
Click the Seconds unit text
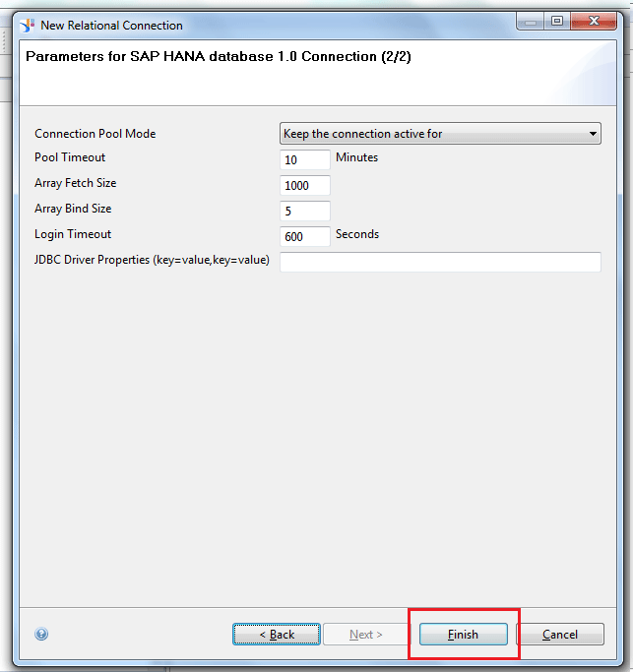[357, 234]
